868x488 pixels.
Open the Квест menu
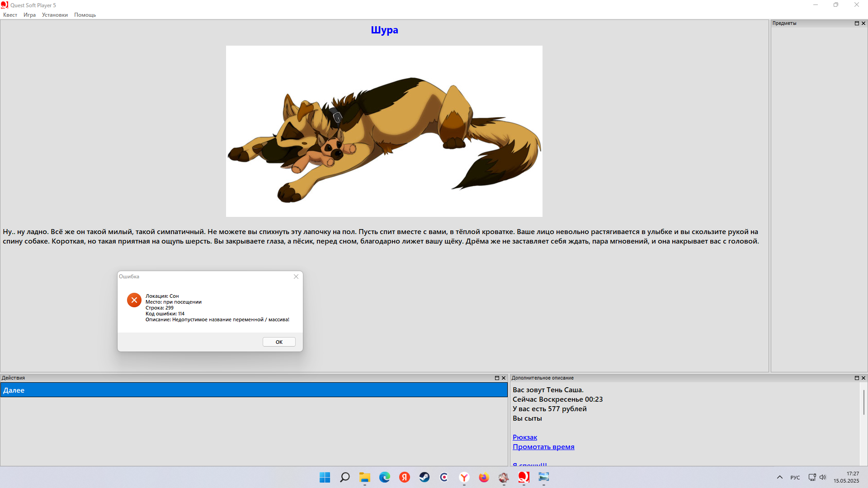(x=10, y=15)
